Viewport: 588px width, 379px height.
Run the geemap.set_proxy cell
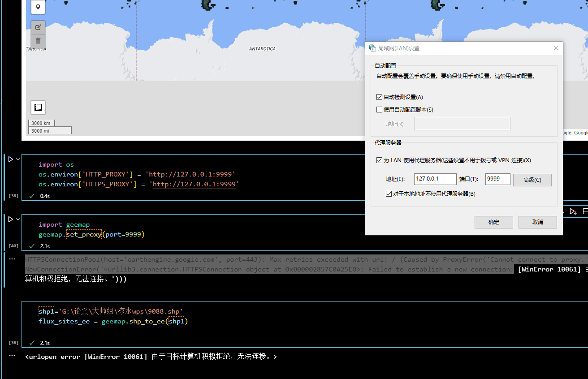pos(10,219)
